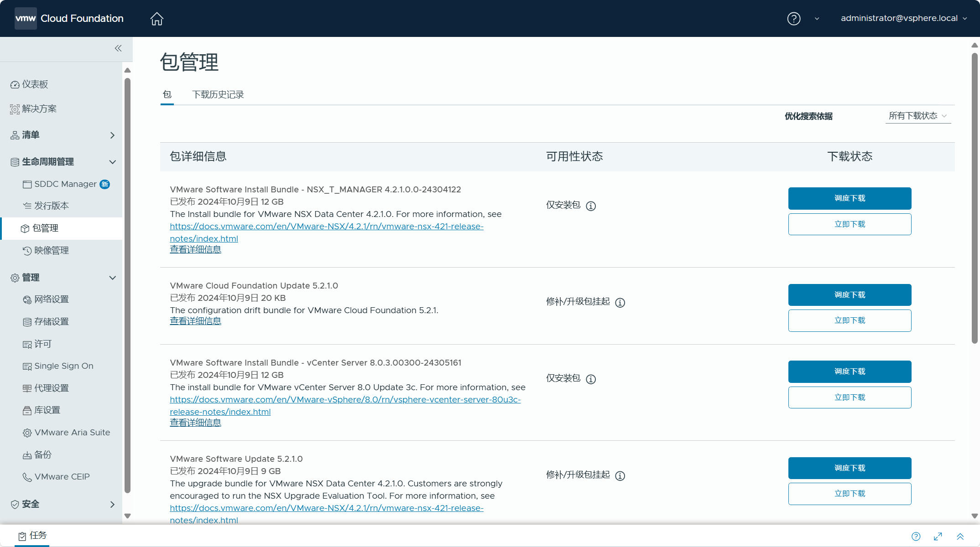Image resolution: width=980 pixels, height=547 pixels.
Task: Open 查看详细信息 link for Cloud Foundation Update
Action: [x=195, y=321]
